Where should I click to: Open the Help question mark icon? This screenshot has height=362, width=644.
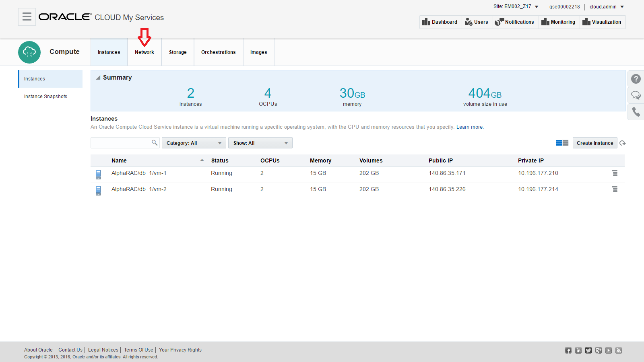636,79
